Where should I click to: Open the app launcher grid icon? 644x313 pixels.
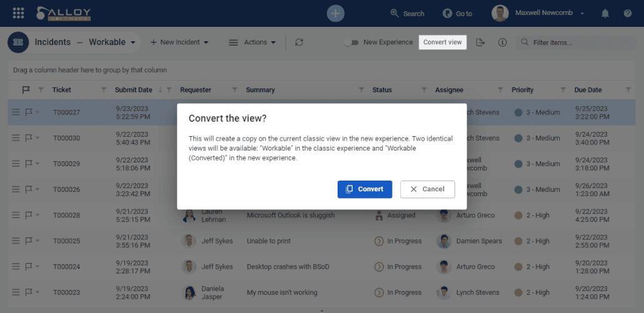18,13
